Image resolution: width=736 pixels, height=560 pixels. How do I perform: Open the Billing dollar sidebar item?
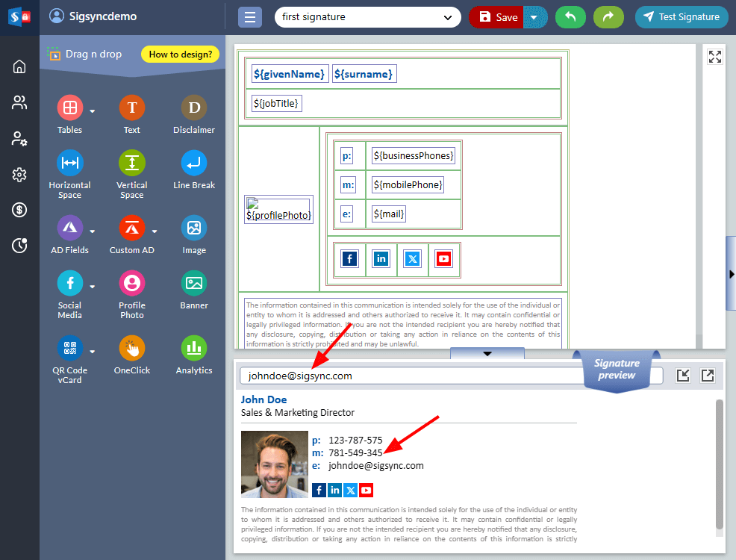[x=19, y=210]
